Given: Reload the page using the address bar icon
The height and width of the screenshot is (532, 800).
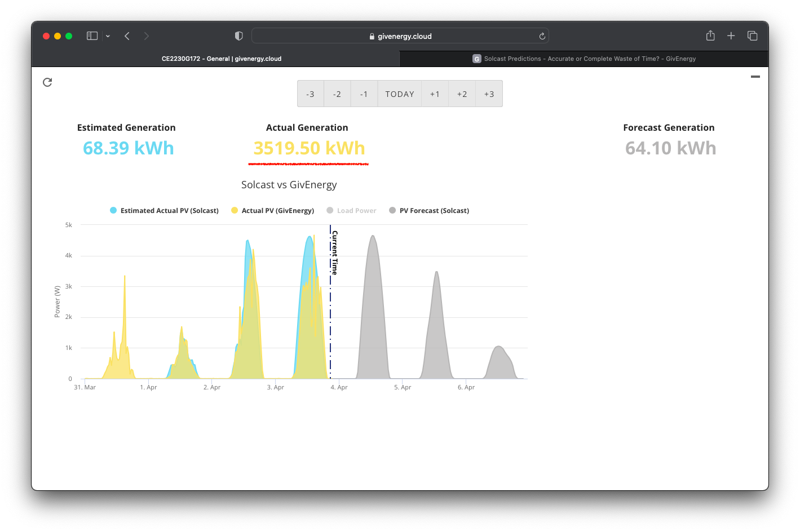Looking at the screenshot, I should (x=542, y=36).
